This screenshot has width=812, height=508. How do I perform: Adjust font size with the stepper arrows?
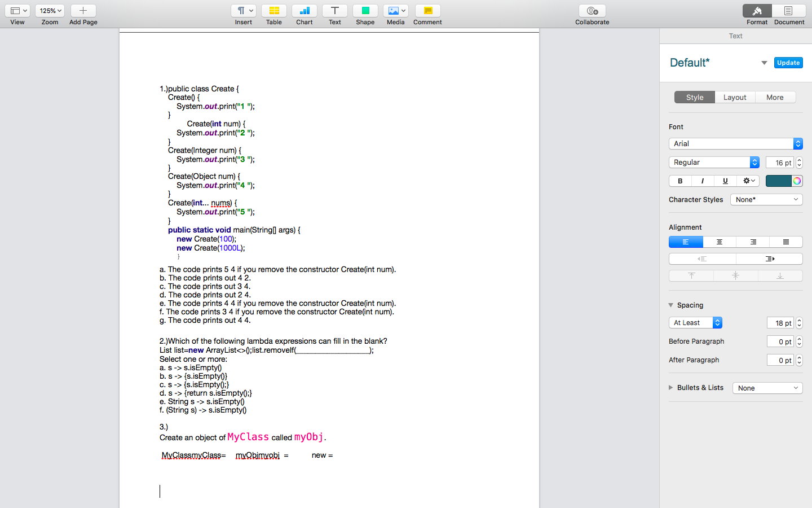(799, 163)
